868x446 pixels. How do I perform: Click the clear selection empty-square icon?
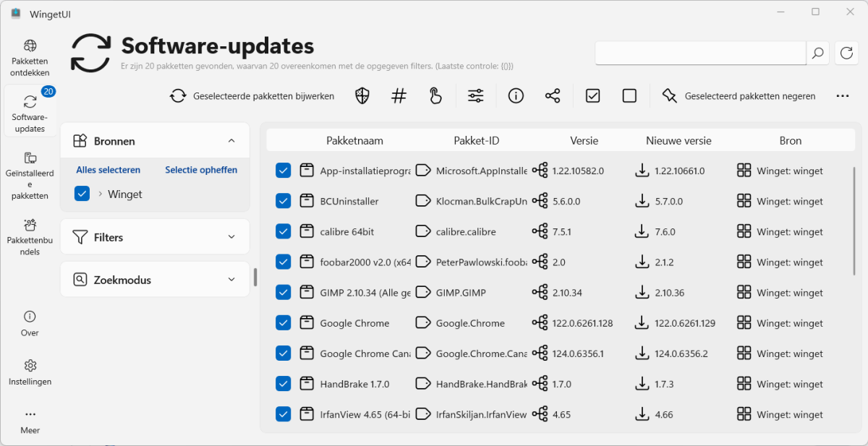(629, 96)
